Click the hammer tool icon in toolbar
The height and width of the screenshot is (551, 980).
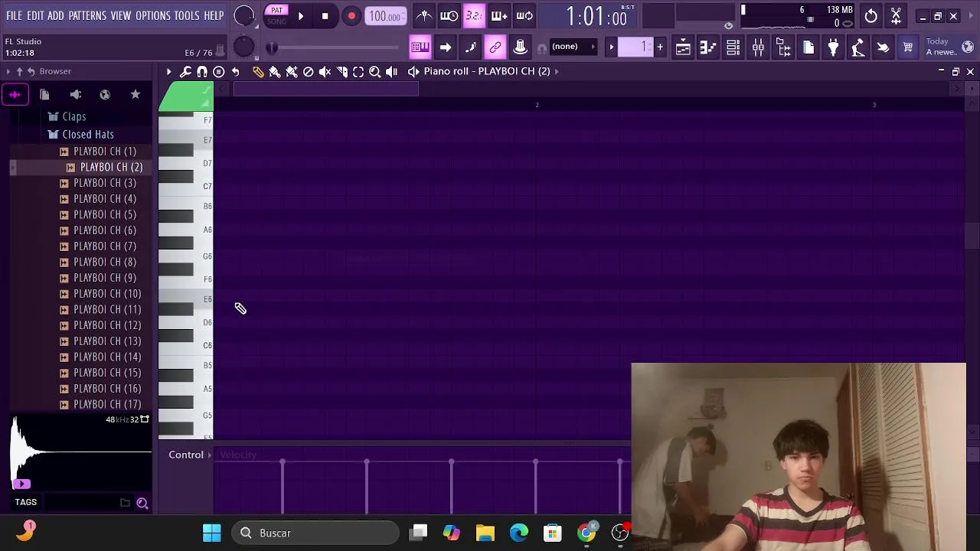coord(858,47)
